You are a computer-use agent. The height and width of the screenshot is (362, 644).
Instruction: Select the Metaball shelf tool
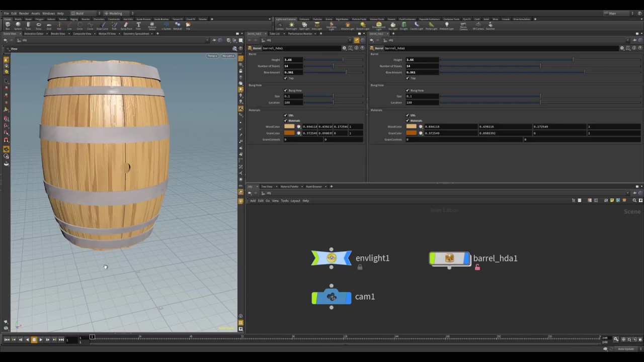click(x=177, y=25)
